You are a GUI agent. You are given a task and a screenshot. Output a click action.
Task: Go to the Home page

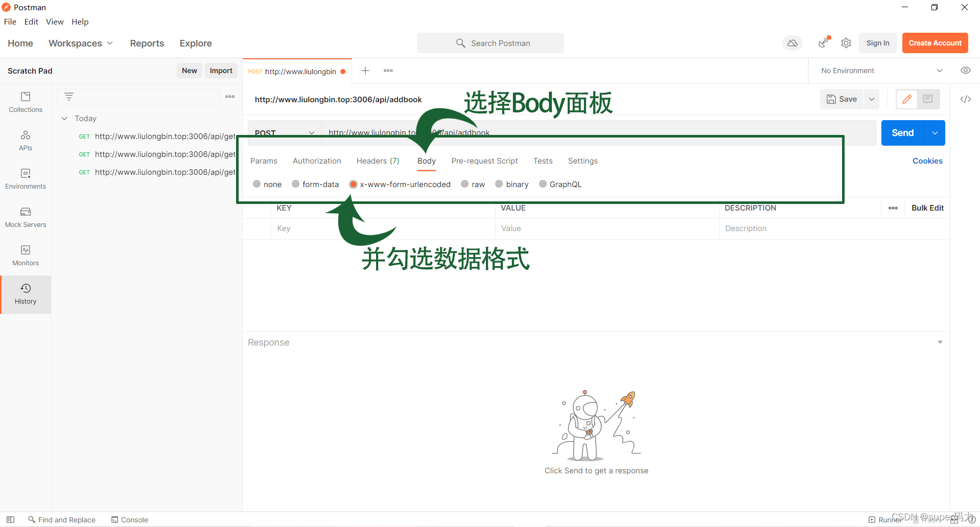20,43
